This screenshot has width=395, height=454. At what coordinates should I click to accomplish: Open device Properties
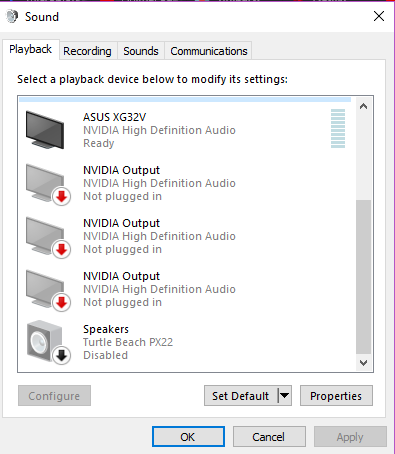pos(336,396)
